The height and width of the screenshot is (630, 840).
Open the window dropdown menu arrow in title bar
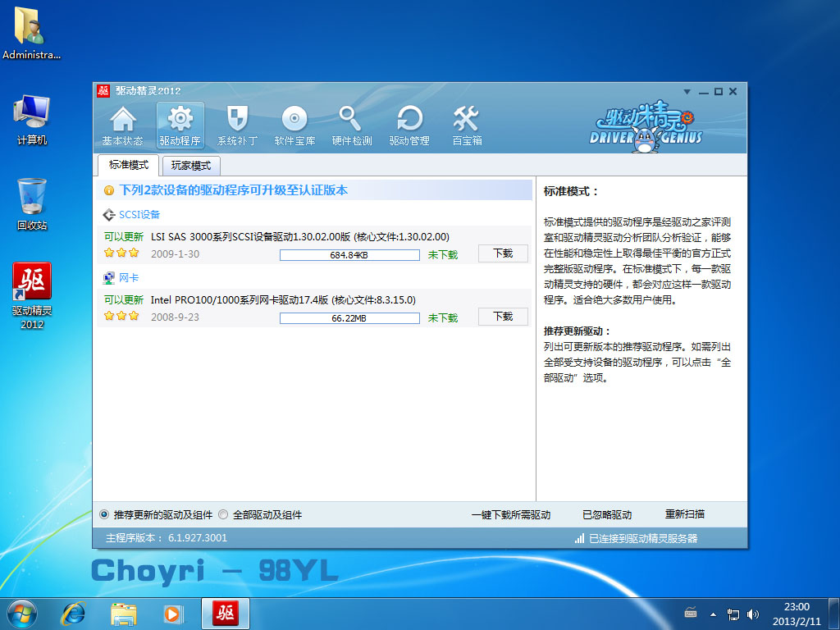(x=689, y=92)
